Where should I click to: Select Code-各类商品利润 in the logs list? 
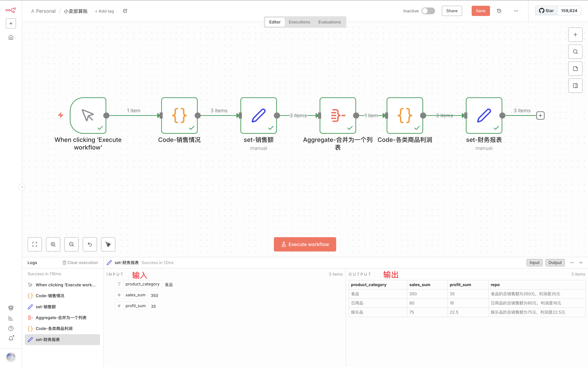click(54, 328)
